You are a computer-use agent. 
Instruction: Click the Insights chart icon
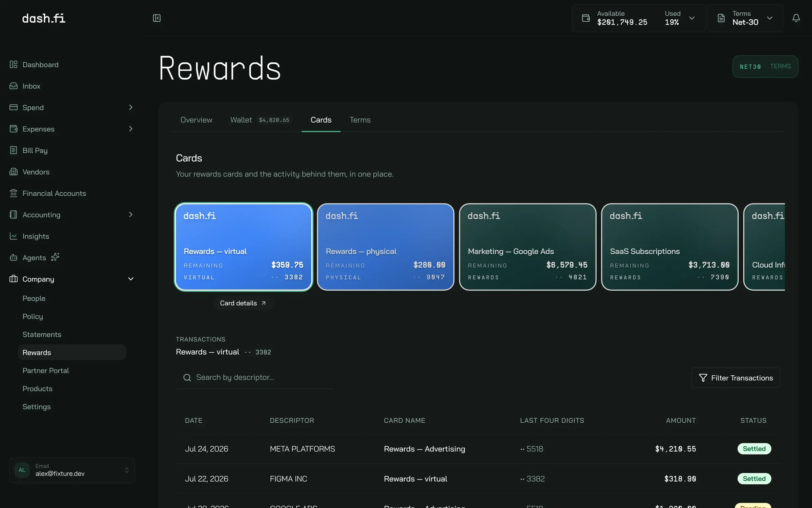tap(14, 236)
